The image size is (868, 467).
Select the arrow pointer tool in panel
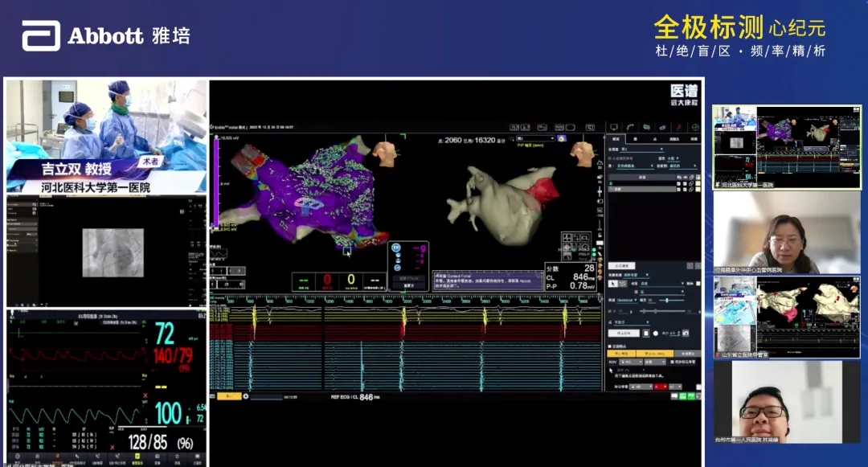pos(613,283)
